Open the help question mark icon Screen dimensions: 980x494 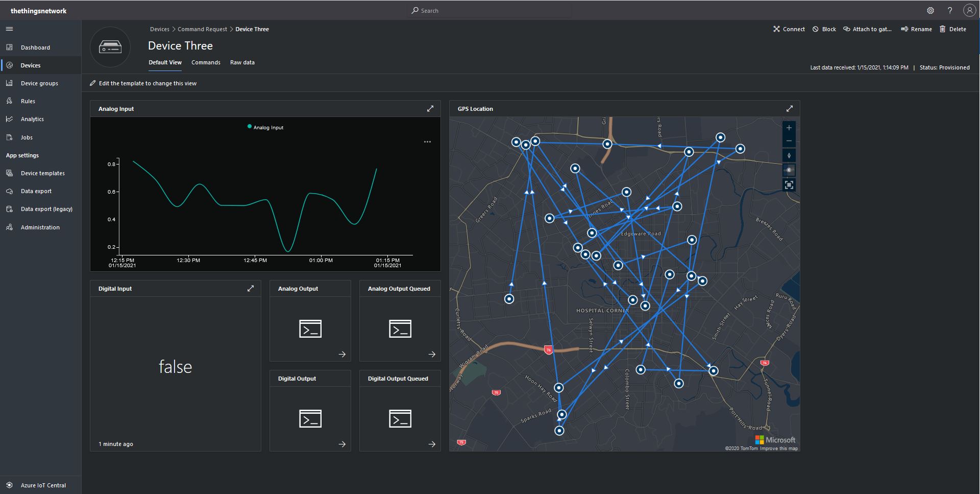950,11
